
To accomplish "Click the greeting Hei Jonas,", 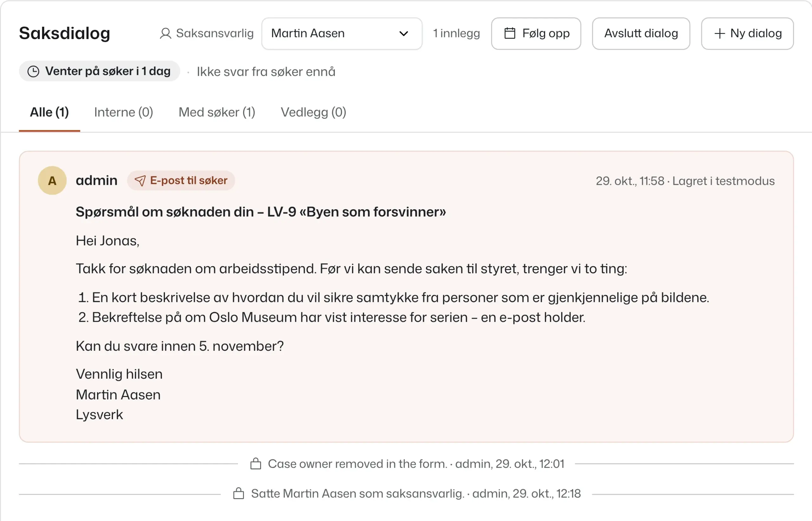I will (108, 241).
